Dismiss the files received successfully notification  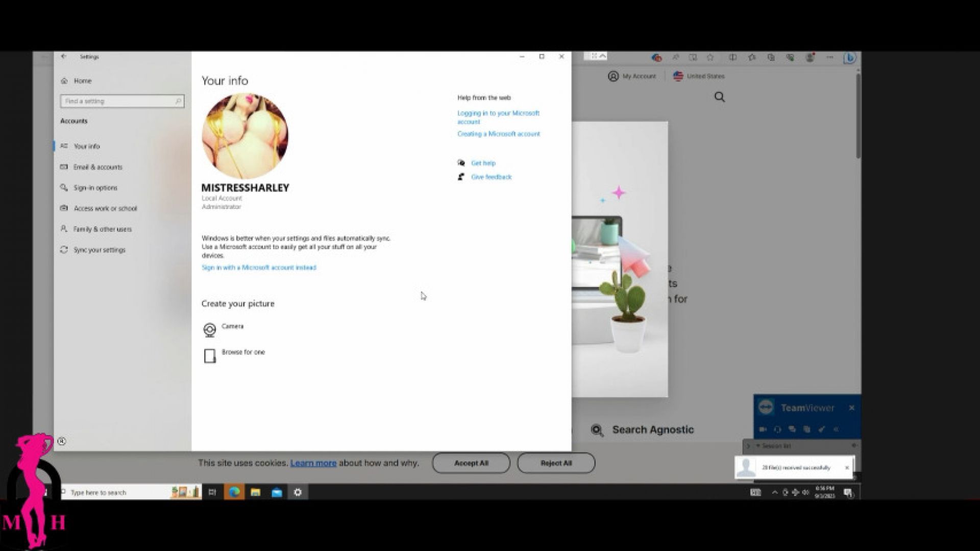pyautogui.click(x=847, y=467)
